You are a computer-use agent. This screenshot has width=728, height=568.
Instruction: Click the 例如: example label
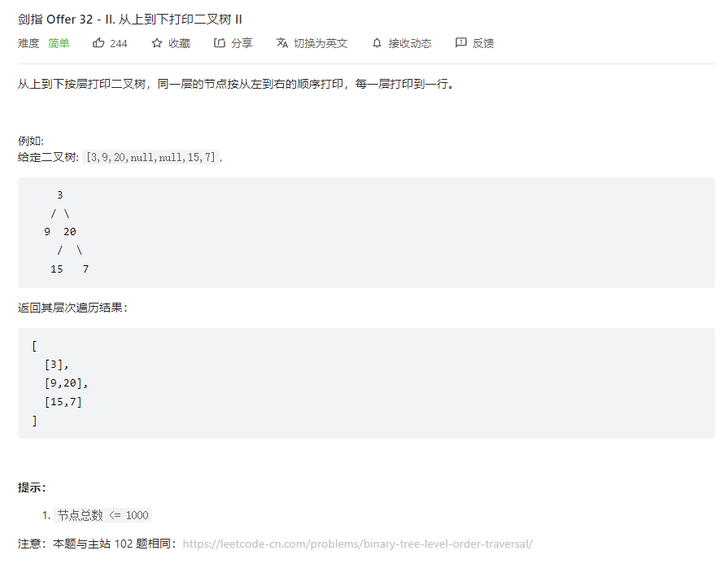tap(31, 141)
